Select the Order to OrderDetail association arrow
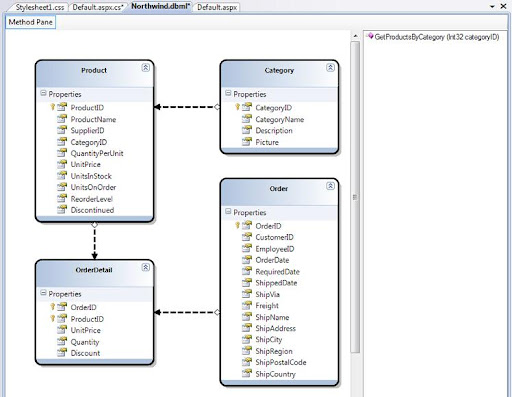The height and width of the screenshot is (397, 512). (187, 312)
